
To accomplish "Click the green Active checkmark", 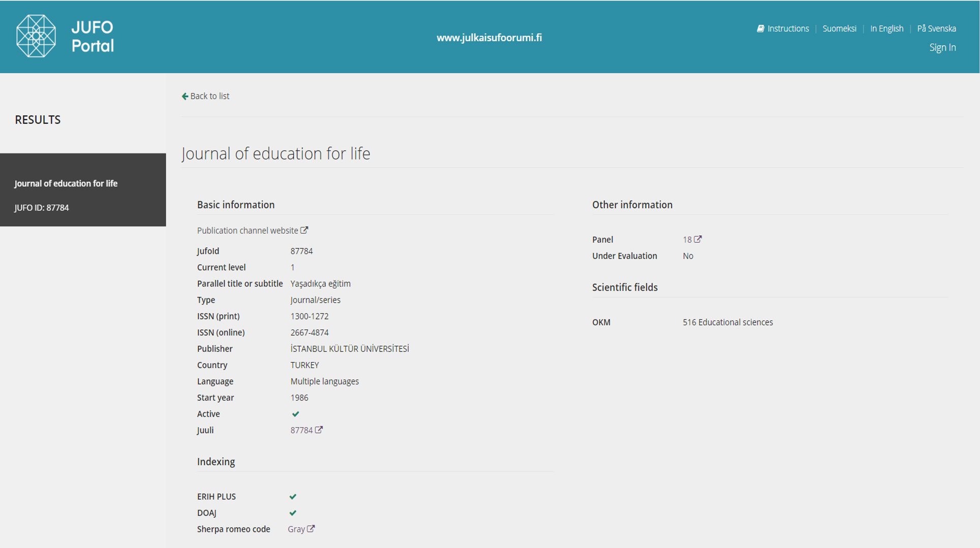I will coord(295,414).
